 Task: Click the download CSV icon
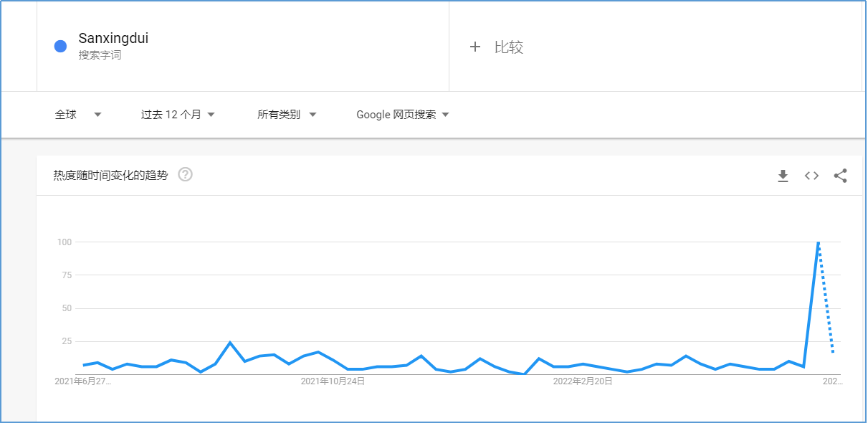pos(783,176)
